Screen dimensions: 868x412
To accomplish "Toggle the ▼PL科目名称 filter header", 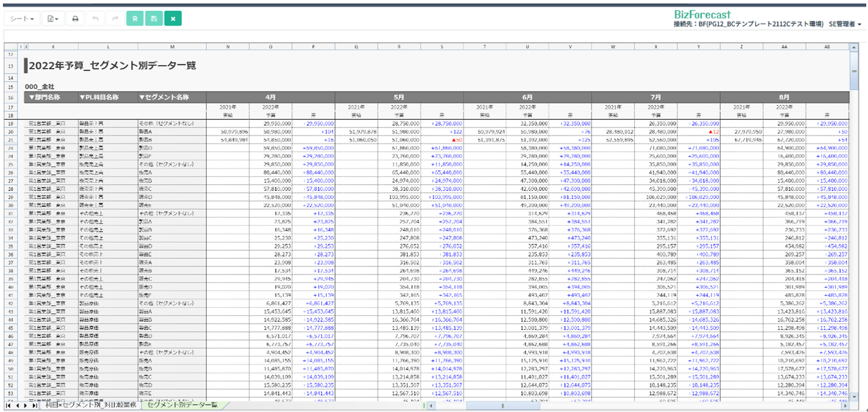I will click(99, 97).
